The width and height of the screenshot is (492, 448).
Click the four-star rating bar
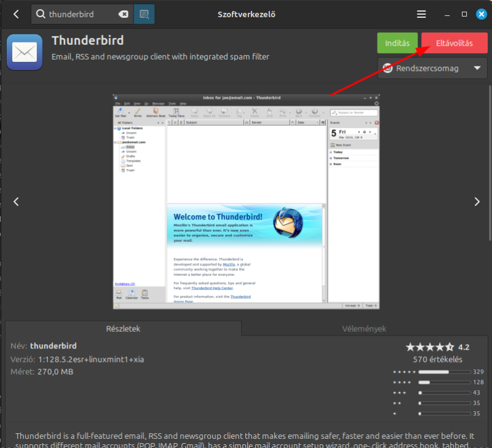tap(445, 382)
